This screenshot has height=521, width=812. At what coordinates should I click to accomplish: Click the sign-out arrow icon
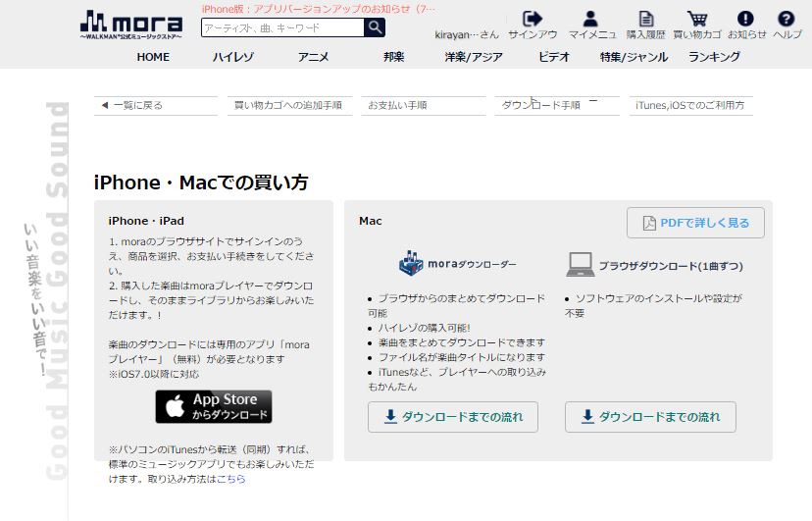pyautogui.click(x=533, y=20)
